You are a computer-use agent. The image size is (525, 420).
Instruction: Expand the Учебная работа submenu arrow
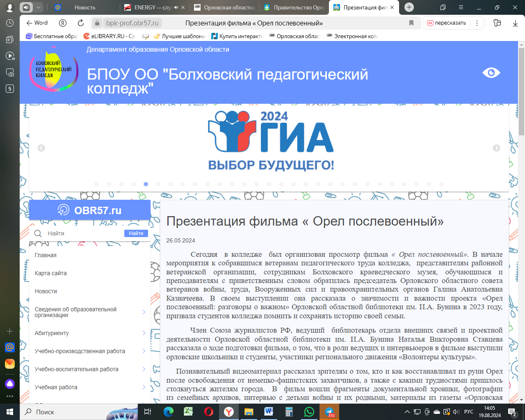tap(144, 387)
